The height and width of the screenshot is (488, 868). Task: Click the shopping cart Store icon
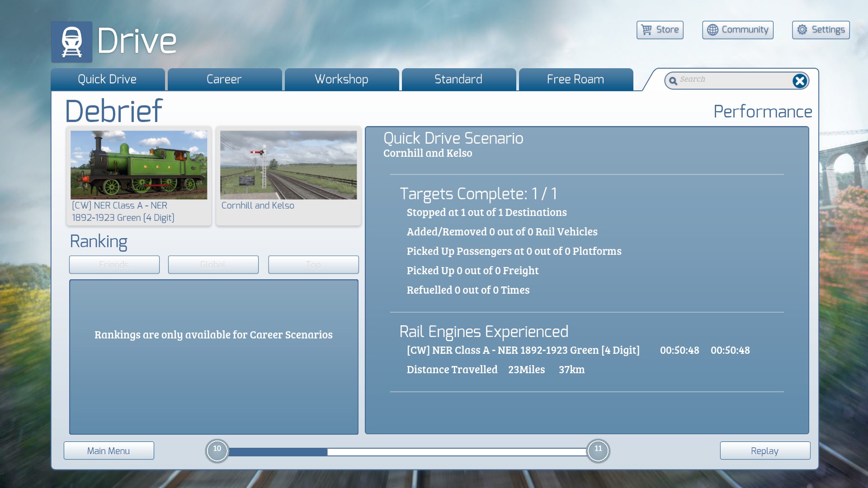[x=647, y=30]
